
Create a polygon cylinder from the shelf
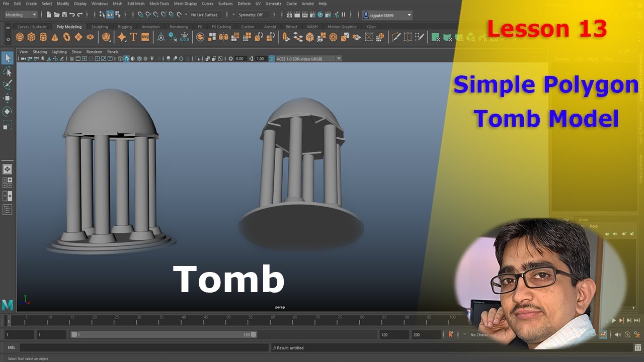coord(43,37)
